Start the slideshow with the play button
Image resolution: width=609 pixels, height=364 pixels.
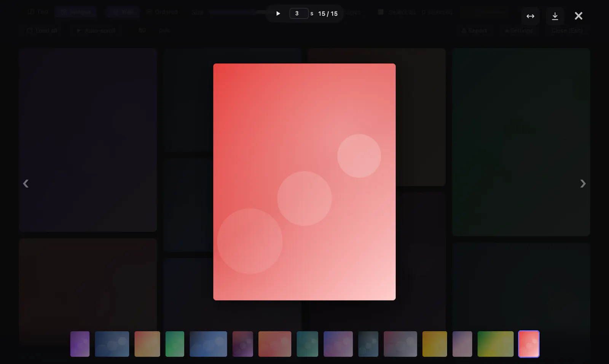278,14
